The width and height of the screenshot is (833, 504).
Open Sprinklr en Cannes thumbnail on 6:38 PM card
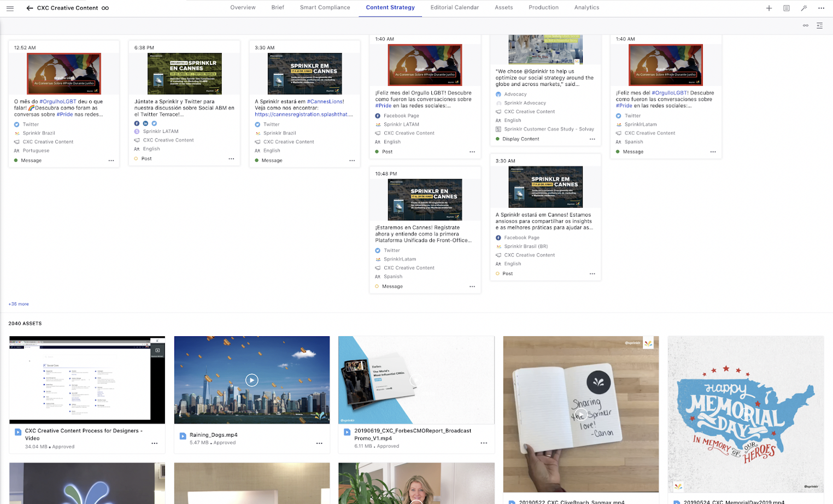[x=185, y=74]
